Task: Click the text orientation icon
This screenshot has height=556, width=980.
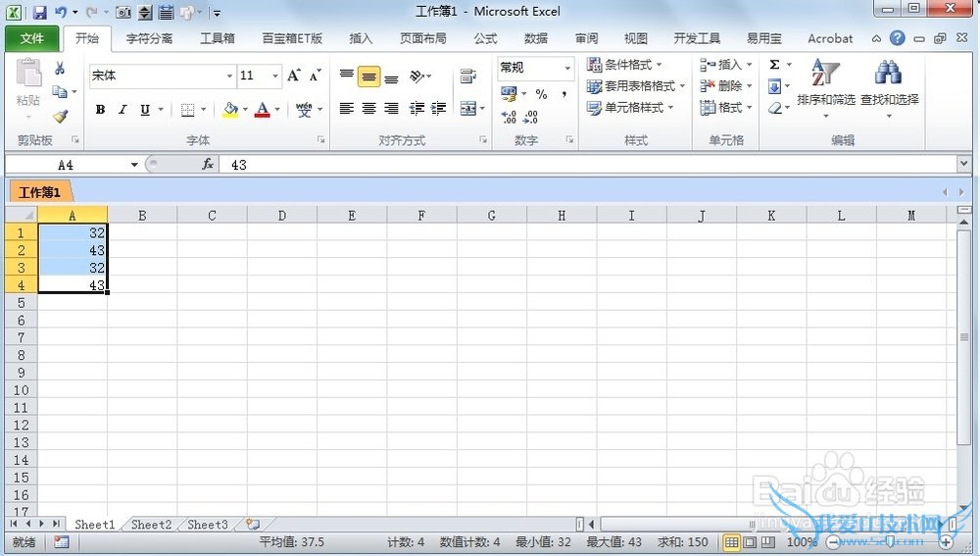Action: click(x=416, y=76)
